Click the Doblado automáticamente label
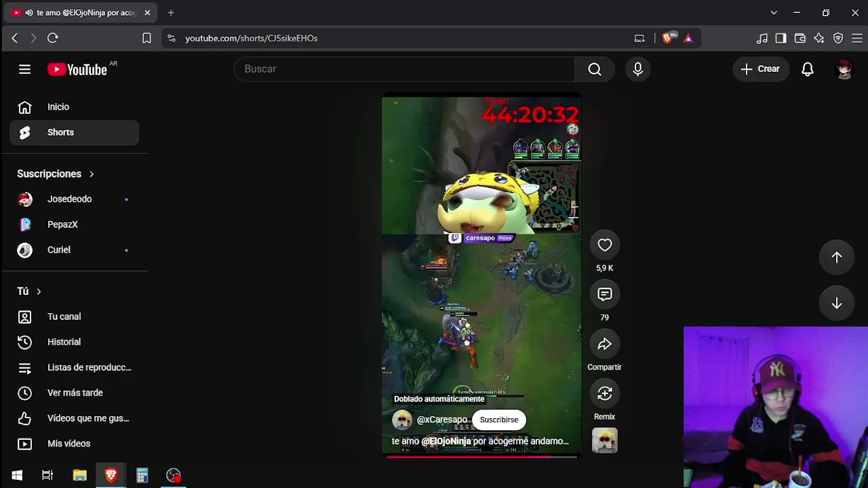The height and width of the screenshot is (488, 868). (x=439, y=399)
